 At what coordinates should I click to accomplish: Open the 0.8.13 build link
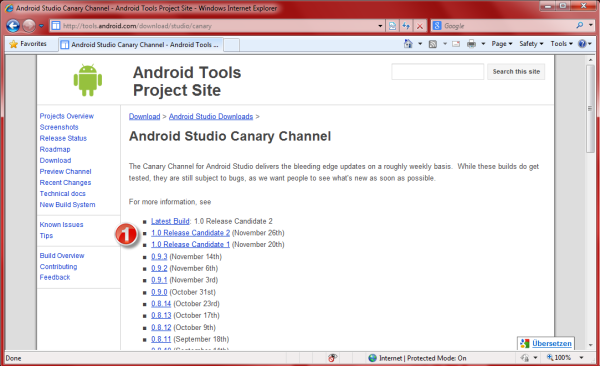[x=161, y=315]
